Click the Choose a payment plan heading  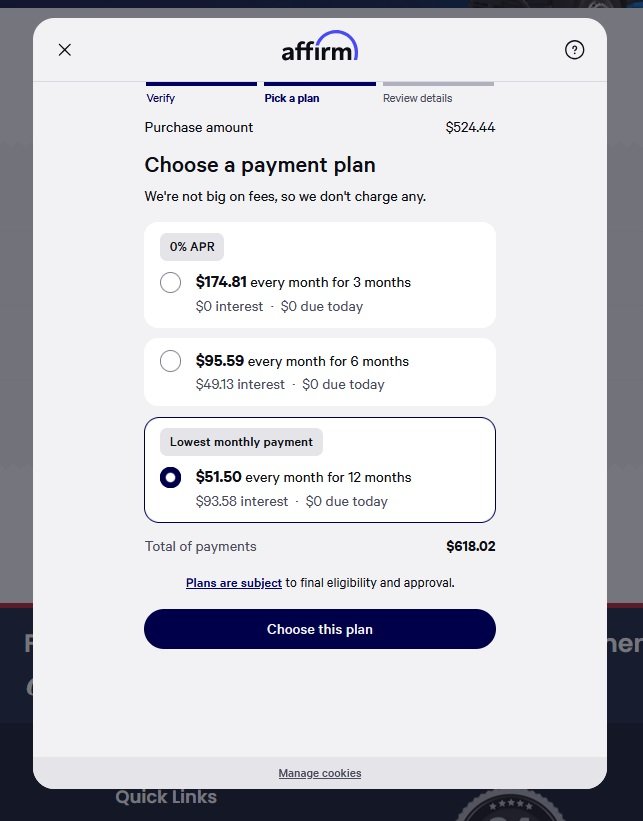(x=260, y=165)
